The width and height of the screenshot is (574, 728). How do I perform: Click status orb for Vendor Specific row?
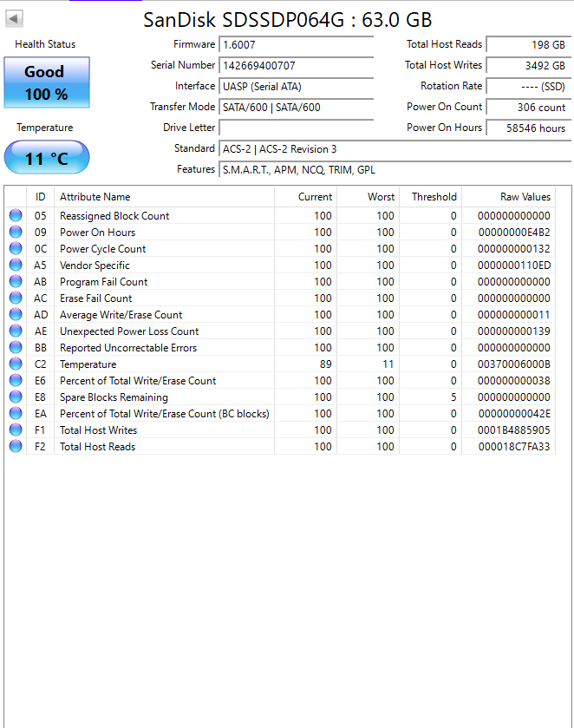(16, 265)
